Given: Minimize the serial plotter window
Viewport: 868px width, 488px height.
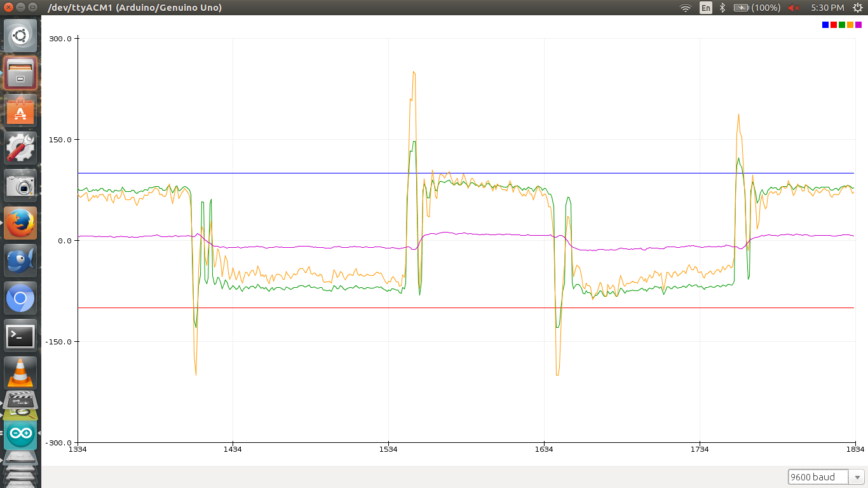Looking at the screenshot, I should click(20, 8).
